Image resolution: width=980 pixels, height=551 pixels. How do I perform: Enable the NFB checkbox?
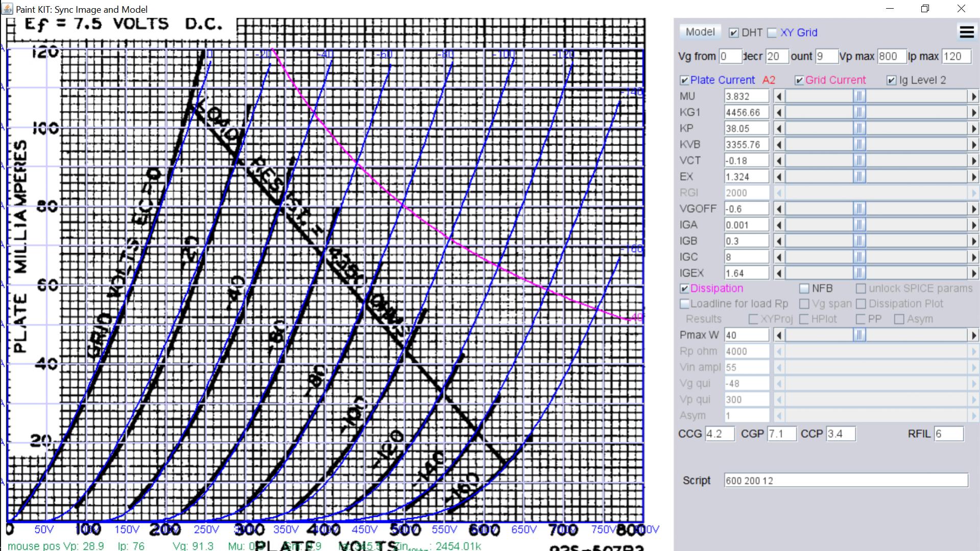click(804, 289)
